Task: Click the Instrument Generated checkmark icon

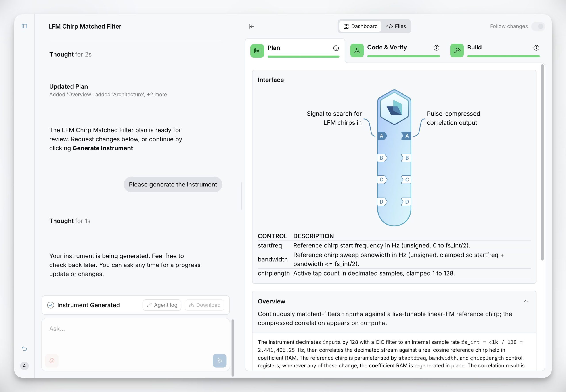Action: 50,305
